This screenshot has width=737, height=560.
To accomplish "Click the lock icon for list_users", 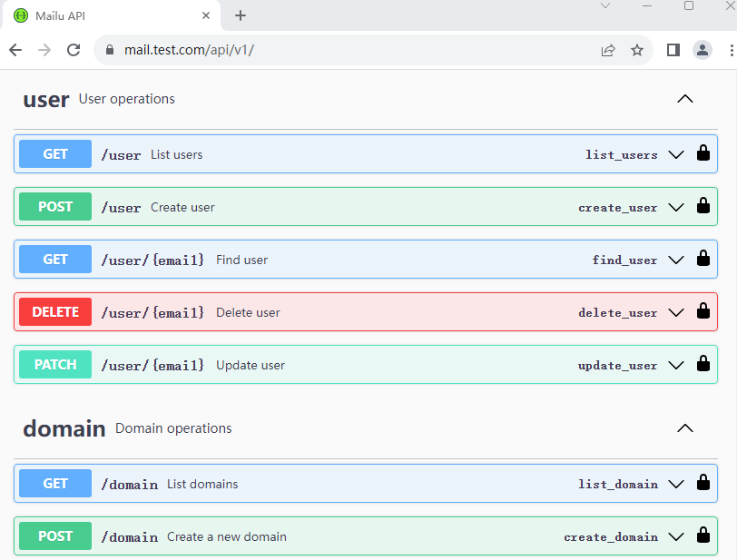I will 703,153.
